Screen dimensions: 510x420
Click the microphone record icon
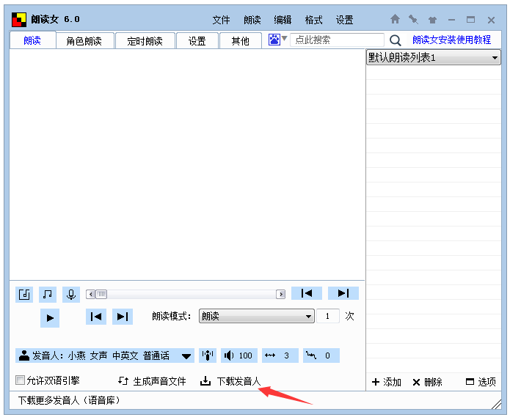[x=71, y=294]
